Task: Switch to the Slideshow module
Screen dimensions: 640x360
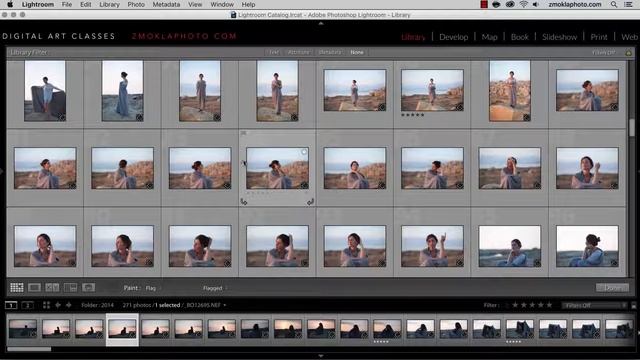Action: coord(560,37)
